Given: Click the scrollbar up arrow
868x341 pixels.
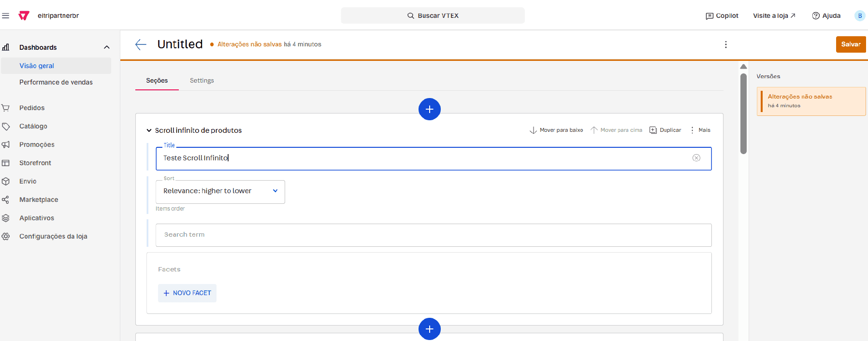Looking at the screenshot, I should (x=743, y=67).
